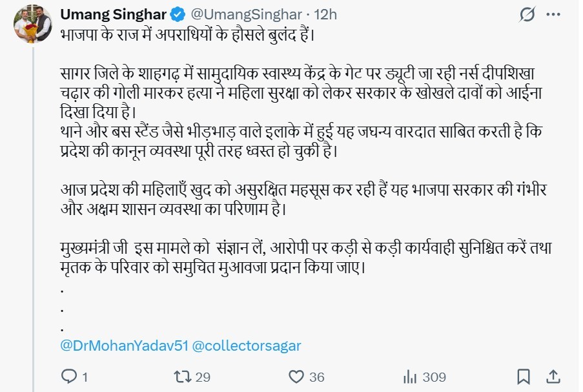Click the reply count of 1
The height and width of the screenshot is (392, 583).
[x=85, y=375]
